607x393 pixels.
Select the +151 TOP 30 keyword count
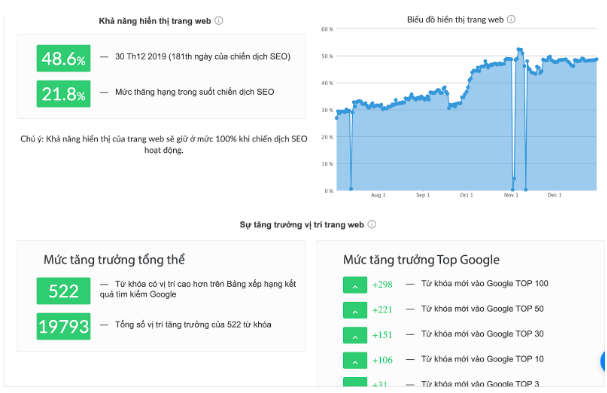pos(382,335)
